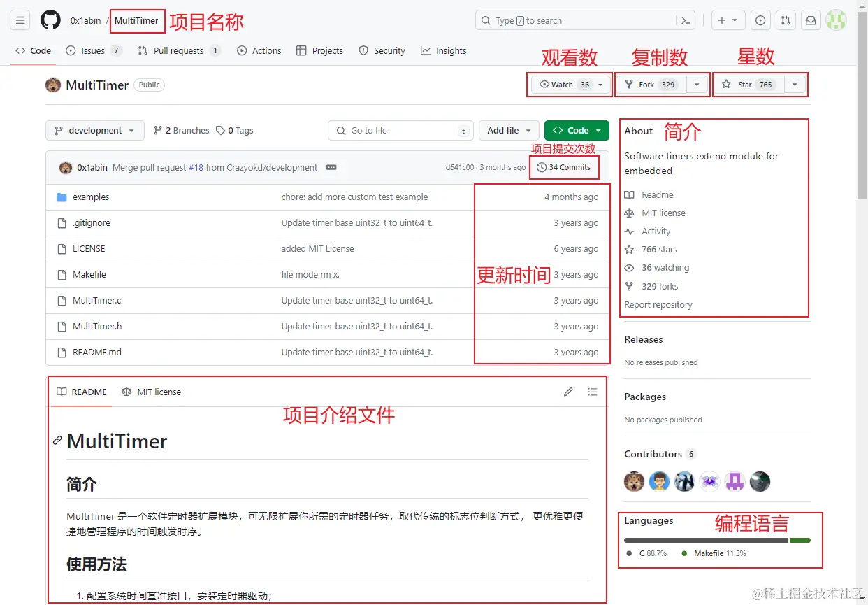Viewport: 868px width, 605px height.
Task: Open the green Code dropdown
Action: tap(577, 131)
